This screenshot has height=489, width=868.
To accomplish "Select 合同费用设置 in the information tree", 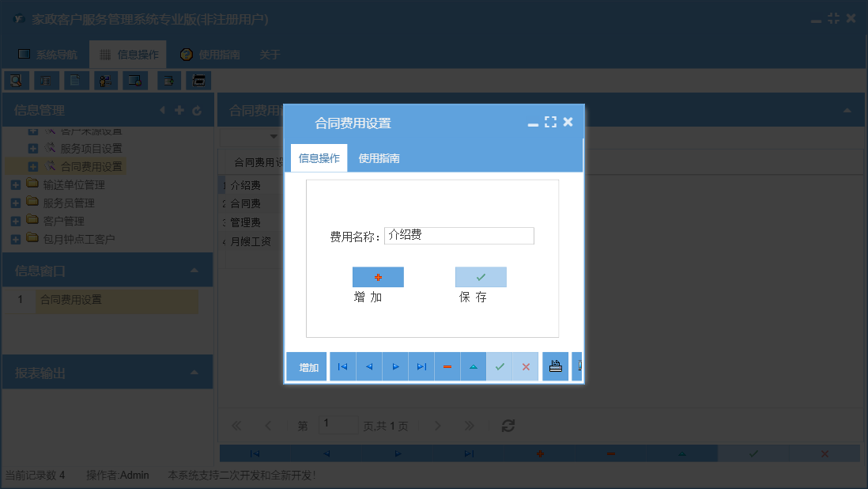I will (x=94, y=166).
